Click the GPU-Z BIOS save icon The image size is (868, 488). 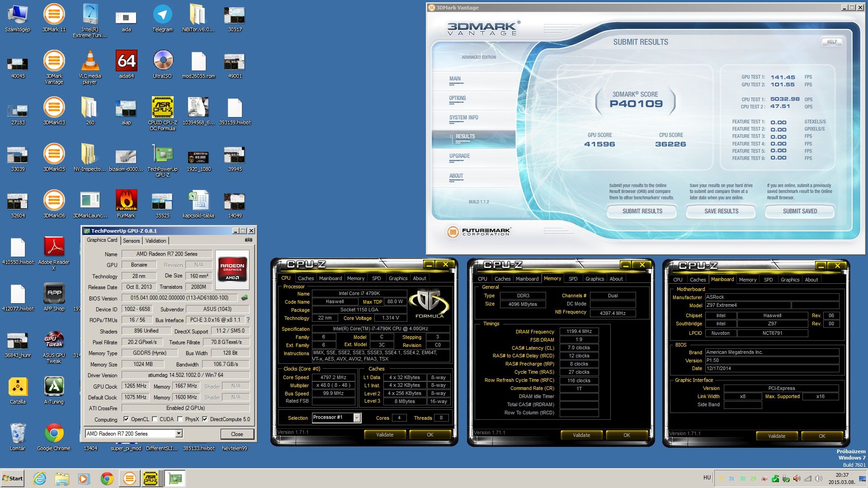(245, 298)
